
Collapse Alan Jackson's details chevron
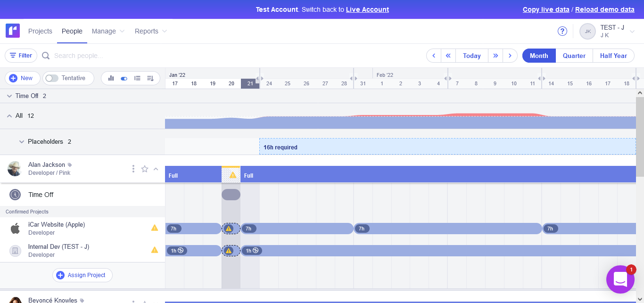(x=156, y=169)
